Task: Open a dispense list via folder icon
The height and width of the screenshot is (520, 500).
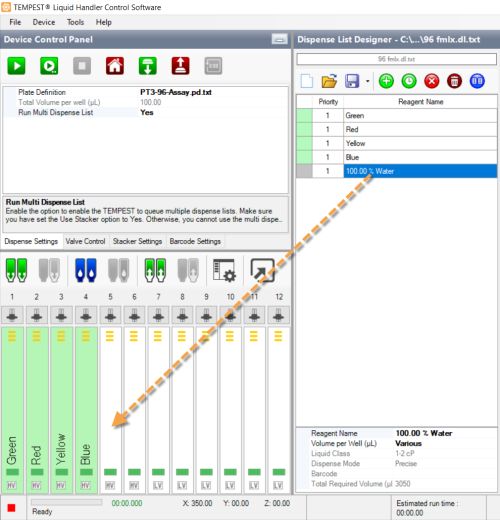Action: pos(329,81)
